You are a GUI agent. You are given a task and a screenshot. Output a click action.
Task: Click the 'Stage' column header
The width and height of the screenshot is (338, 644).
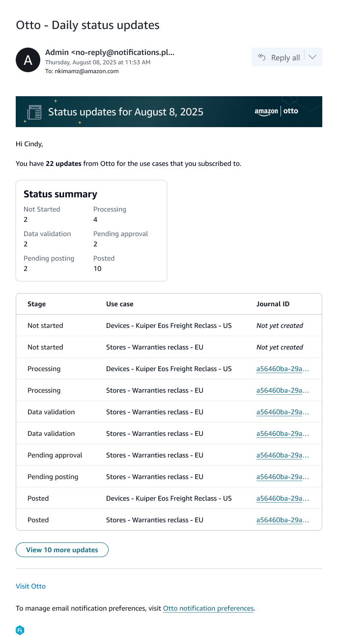click(36, 304)
